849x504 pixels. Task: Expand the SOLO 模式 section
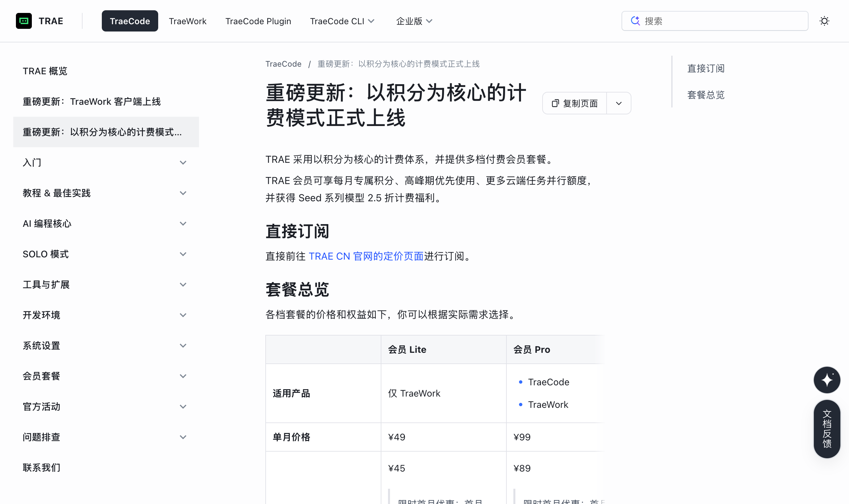(106, 254)
